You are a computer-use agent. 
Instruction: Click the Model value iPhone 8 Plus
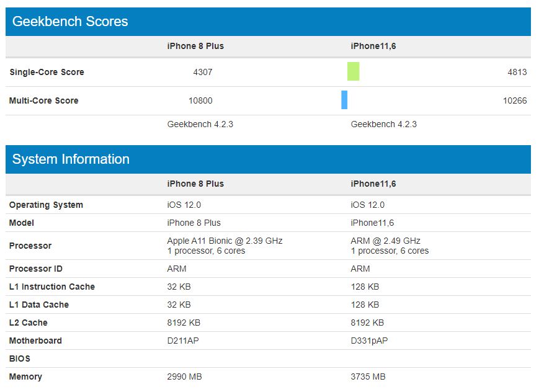(x=194, y=223)
